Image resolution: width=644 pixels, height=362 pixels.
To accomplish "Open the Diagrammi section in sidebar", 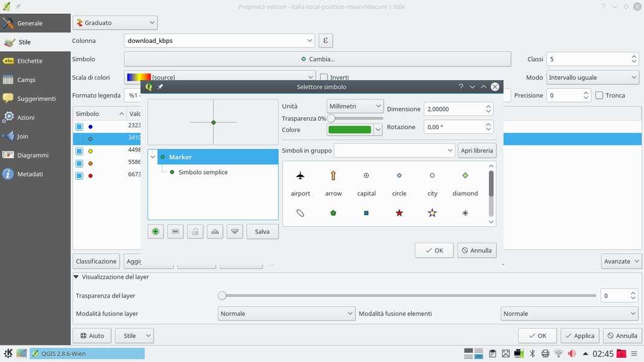I will pyautogui.click(x=33, y=155).
